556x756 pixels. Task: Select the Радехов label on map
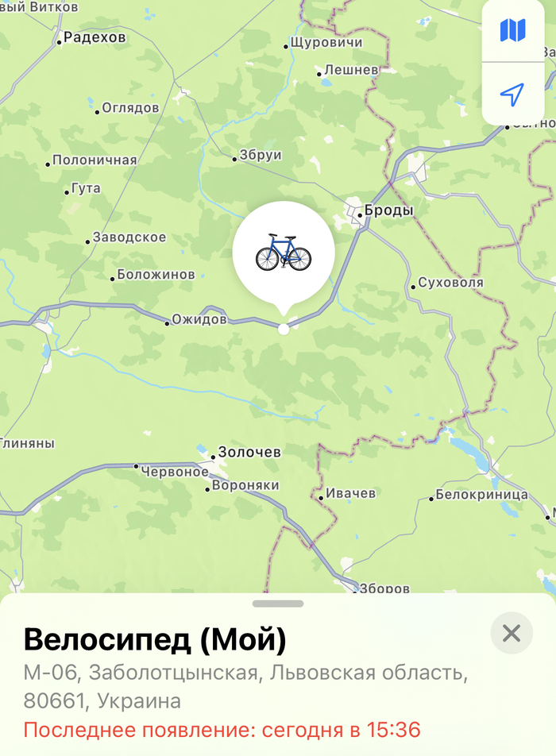(95, 37)
